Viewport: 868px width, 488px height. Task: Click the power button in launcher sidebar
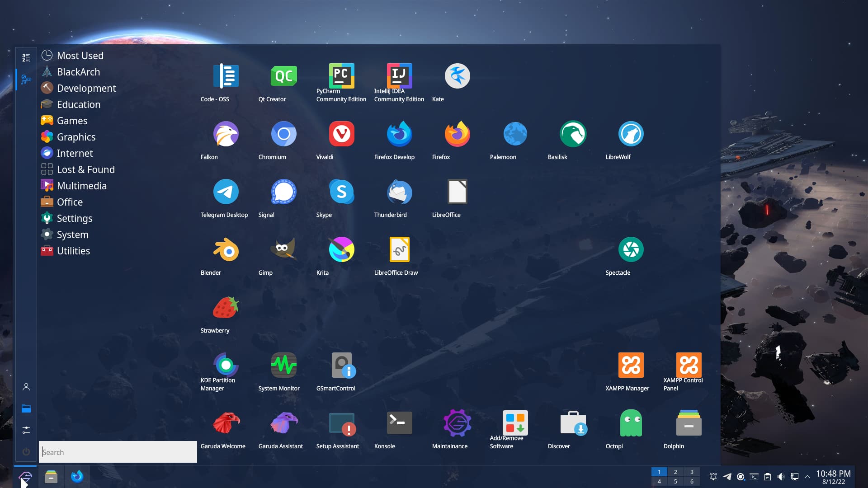[x=26, y=451]
